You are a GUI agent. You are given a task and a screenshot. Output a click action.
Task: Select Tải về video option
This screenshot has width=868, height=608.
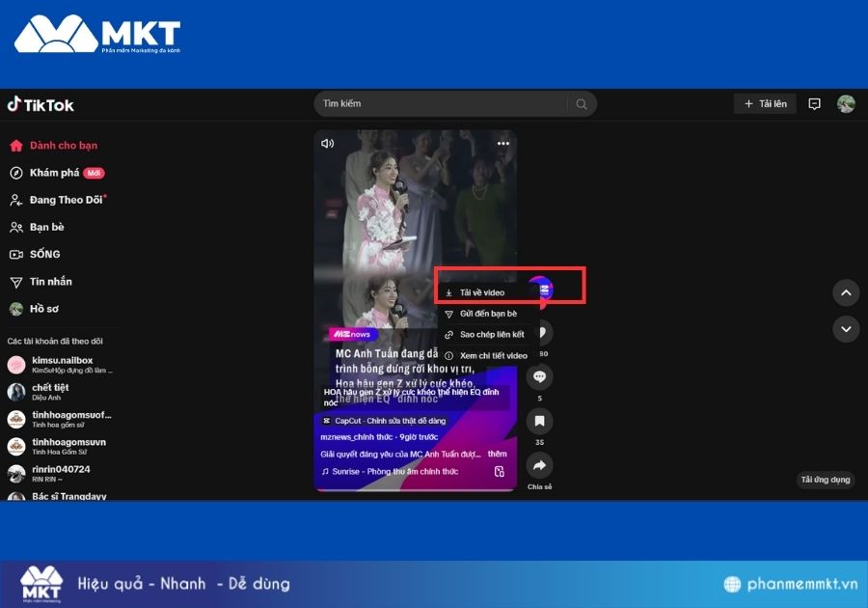coord(482,292)
